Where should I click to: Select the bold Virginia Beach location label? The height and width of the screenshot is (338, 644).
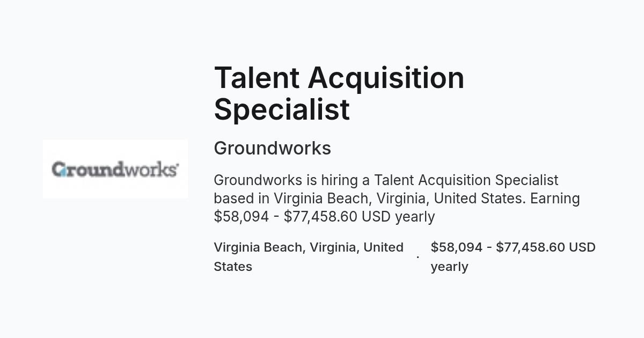[x=309, y=257]
